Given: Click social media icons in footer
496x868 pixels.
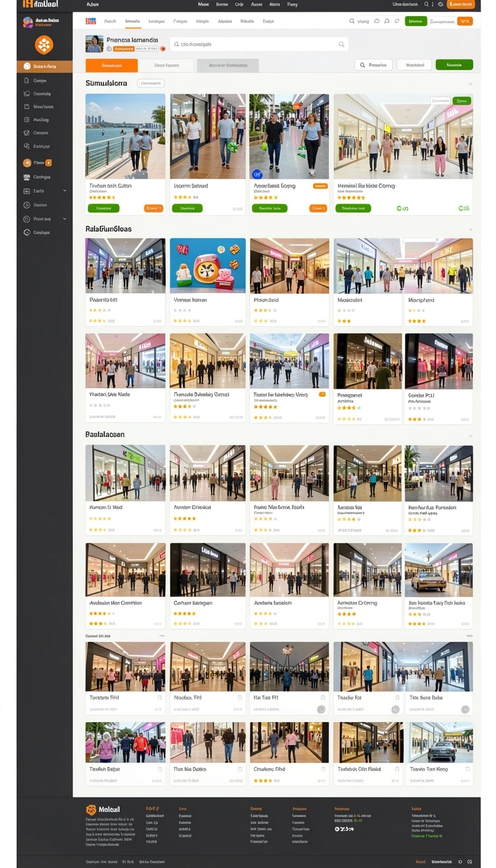Looking at the screenshot, I should (344, 829).
